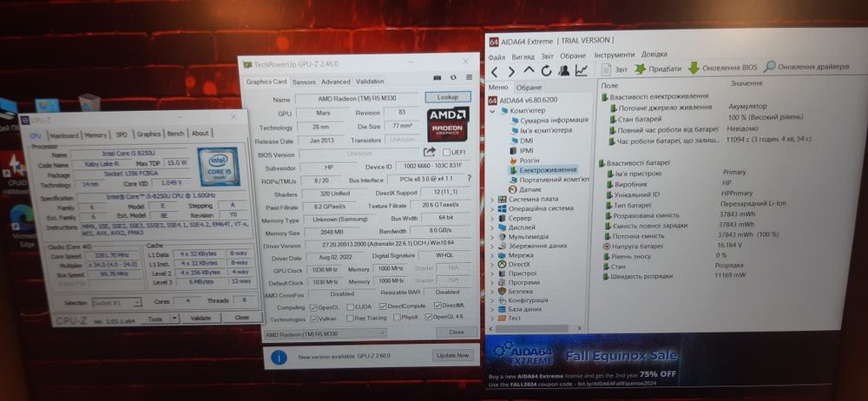Expand Системна плата node
The image size is (868, 401).
[x=493, y=200]
